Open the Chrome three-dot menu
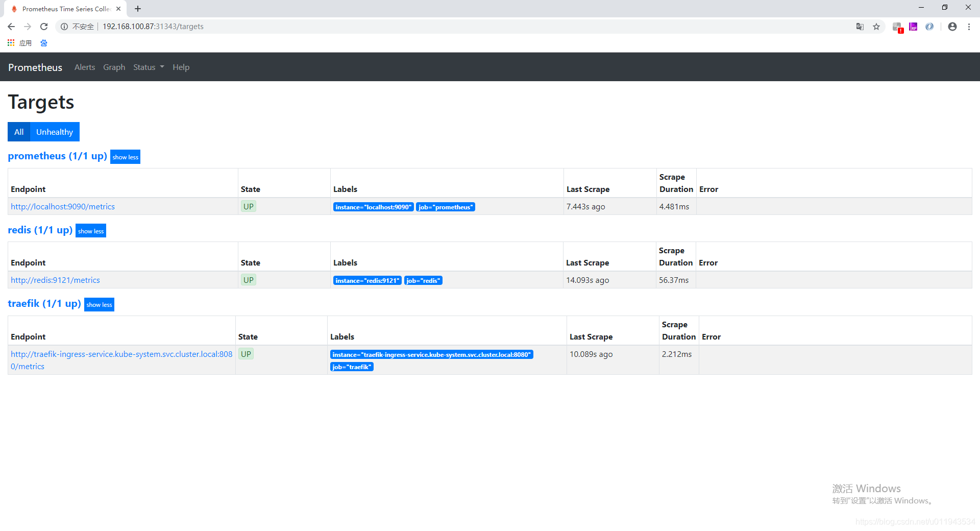980x531 pixels. [969, 27]
